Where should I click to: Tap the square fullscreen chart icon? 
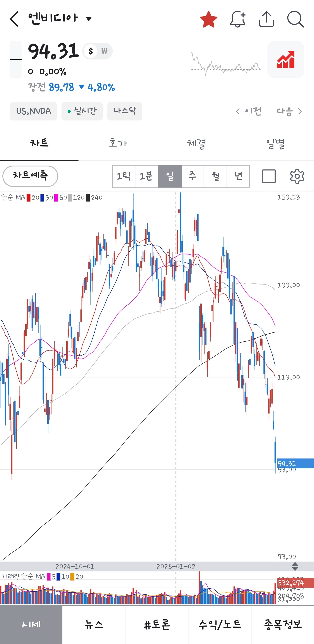click(269, 176)
